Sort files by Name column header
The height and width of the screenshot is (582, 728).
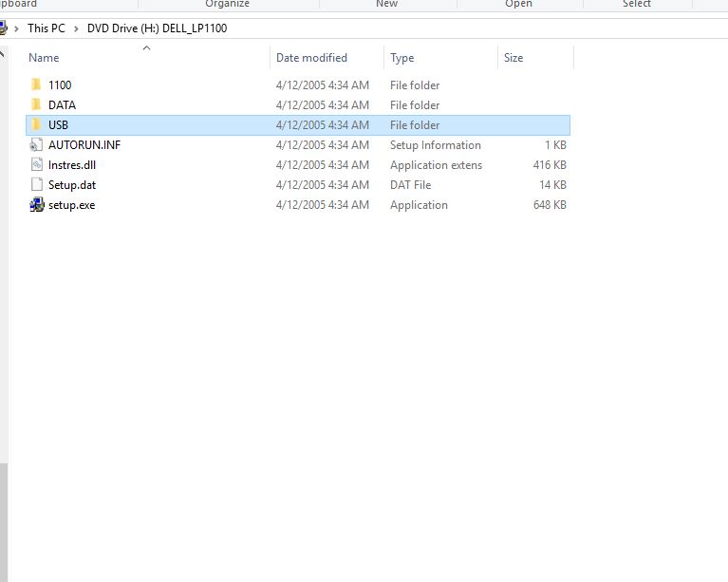click(44, 58)
